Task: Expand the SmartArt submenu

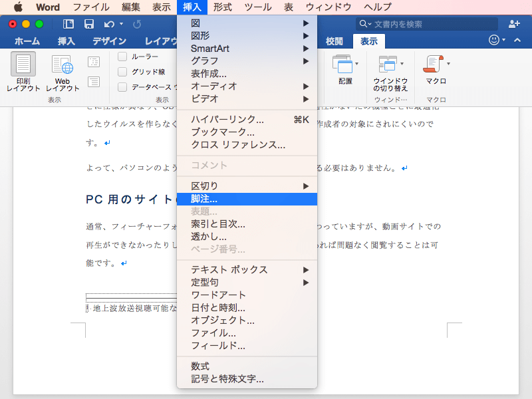Action: click(247, 49)
